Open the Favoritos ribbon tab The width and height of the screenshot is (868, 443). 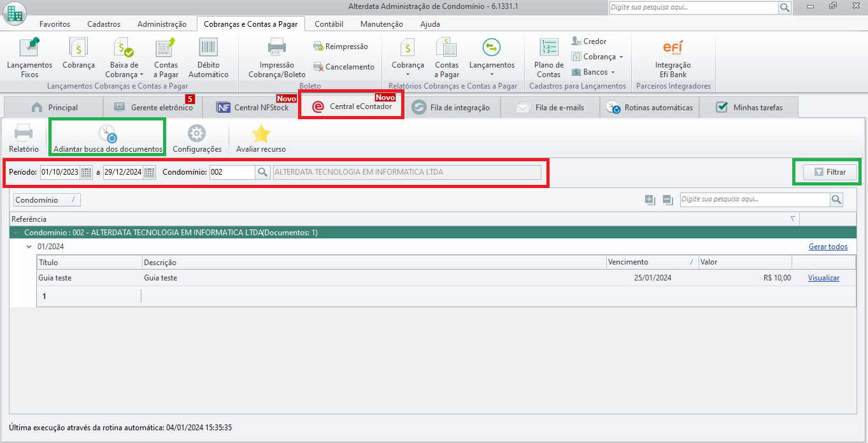tap(55, 24)
